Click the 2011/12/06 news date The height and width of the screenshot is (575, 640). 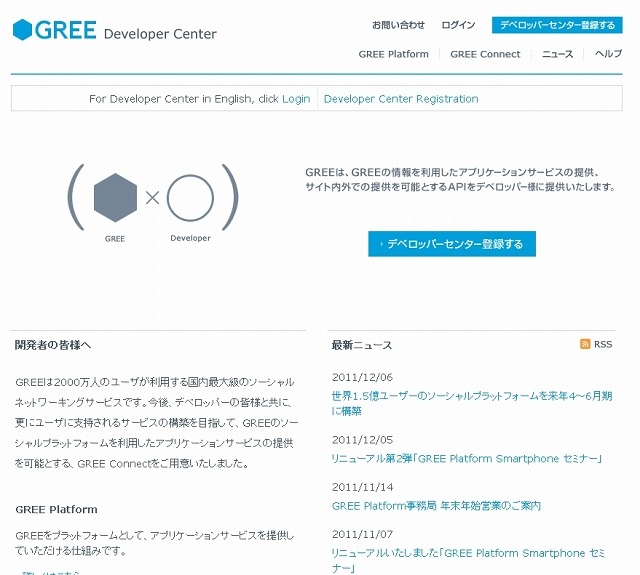362,377
